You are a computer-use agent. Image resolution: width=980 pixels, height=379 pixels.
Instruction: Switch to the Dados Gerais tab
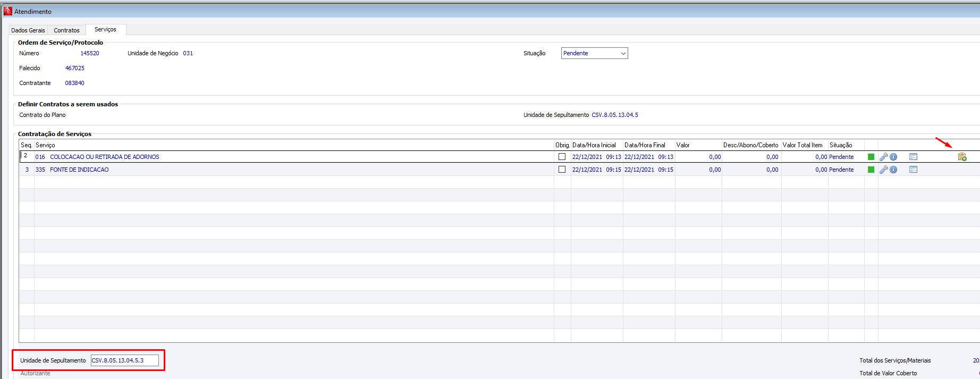(28, 30)
